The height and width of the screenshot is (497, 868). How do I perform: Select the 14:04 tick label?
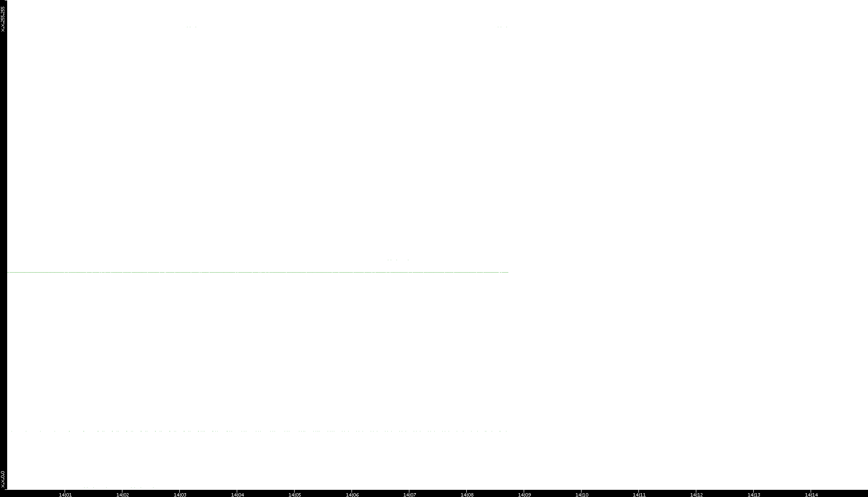pyautogui.click(x=238, y=495)
